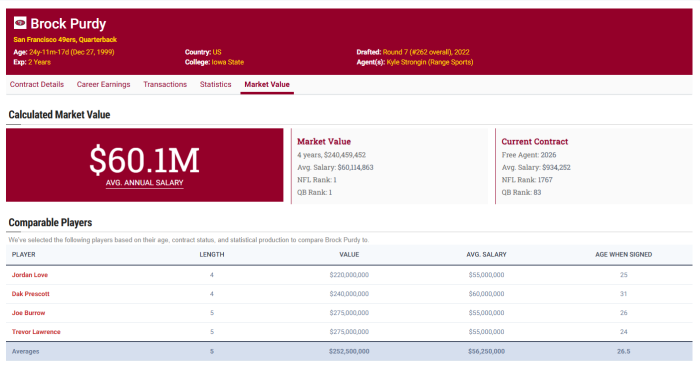Switch to the Career Earnings tab
700x368 pixels.
[x=104, y=84]
